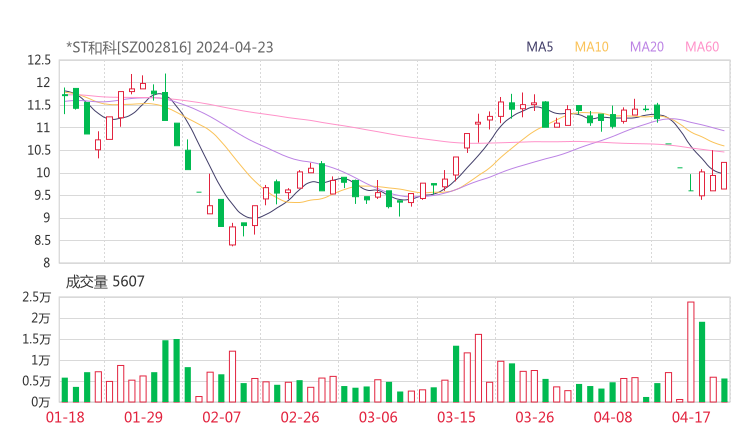Toggle the MA60 legend label
This screenshot has height=440, width=740.
pyautogui.click(x=702, y=47)
